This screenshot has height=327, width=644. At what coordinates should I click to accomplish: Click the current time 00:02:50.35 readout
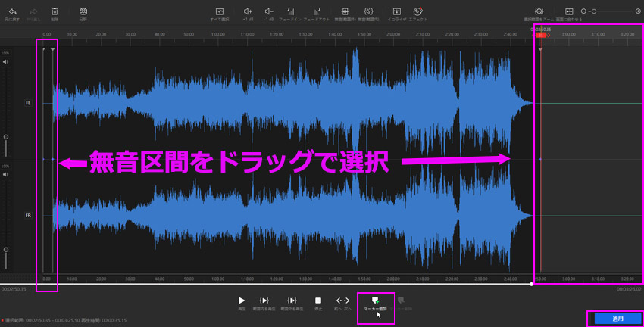pyautogui.click(x=14, y=289)
